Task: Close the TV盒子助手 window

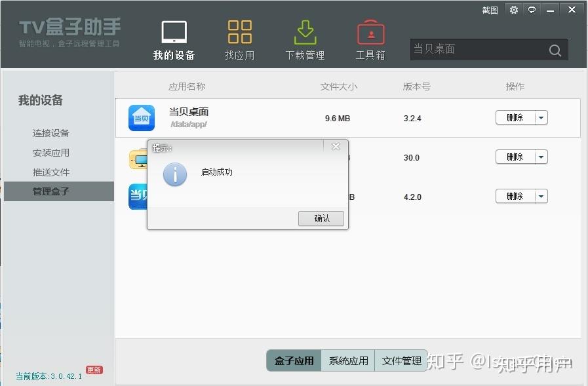Action: coord(572,10)
